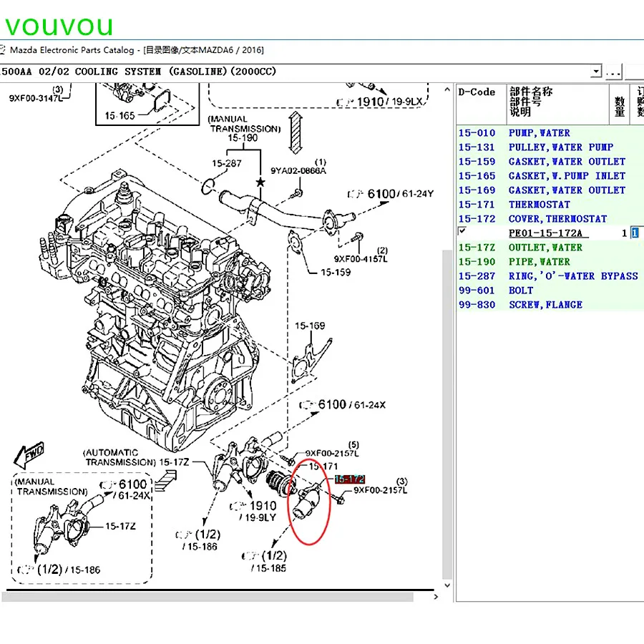Open (1/2) / 15-186 link in manual transmission box
Screen dimensions: 644x644
pyautogui.click(x=59, y=570)
